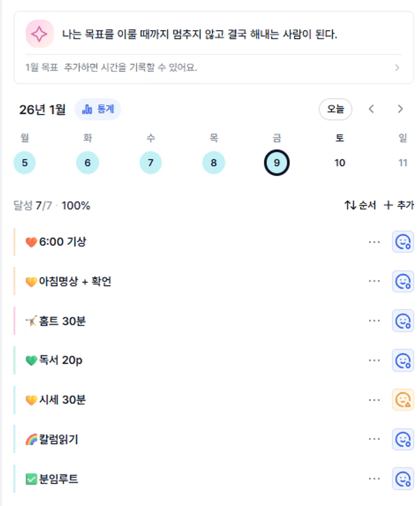The image size is (420, 506).
Task: Click the 추가 plus button
Action: coord(389,205)
